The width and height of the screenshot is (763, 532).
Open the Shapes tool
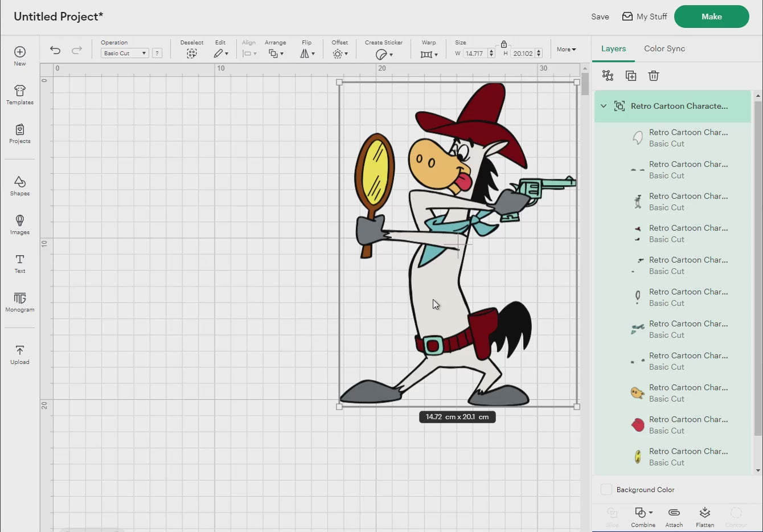[x=20, y=186]
